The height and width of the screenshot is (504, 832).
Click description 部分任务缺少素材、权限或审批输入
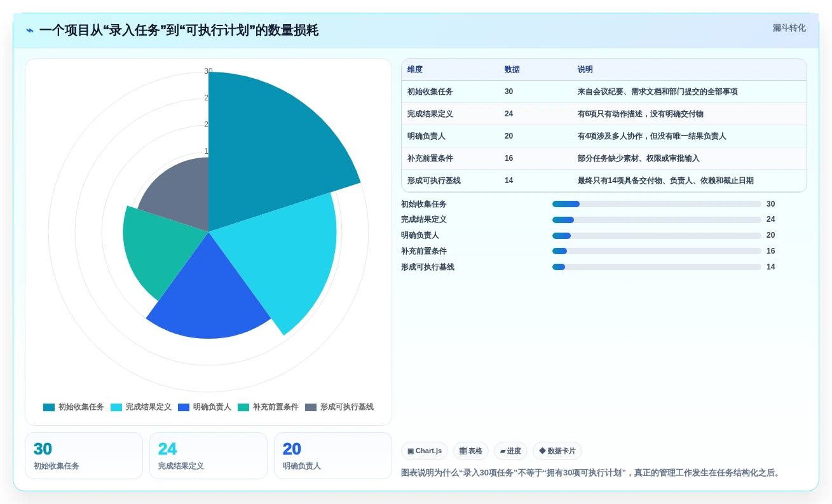[639, 158]
